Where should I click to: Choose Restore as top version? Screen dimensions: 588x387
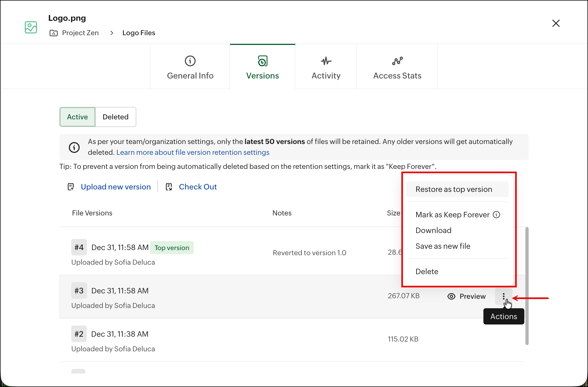454,189
